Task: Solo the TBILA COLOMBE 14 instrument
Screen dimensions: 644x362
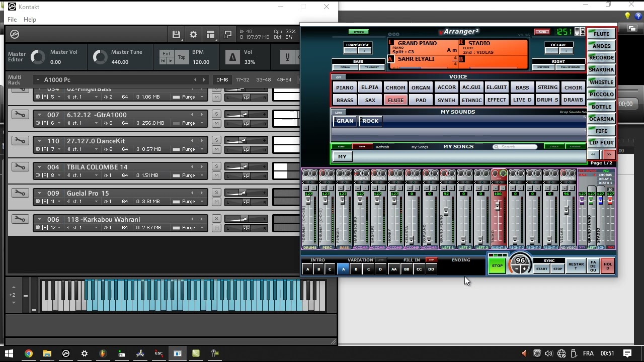Action: pyautogui.click(x=216, y=167)
